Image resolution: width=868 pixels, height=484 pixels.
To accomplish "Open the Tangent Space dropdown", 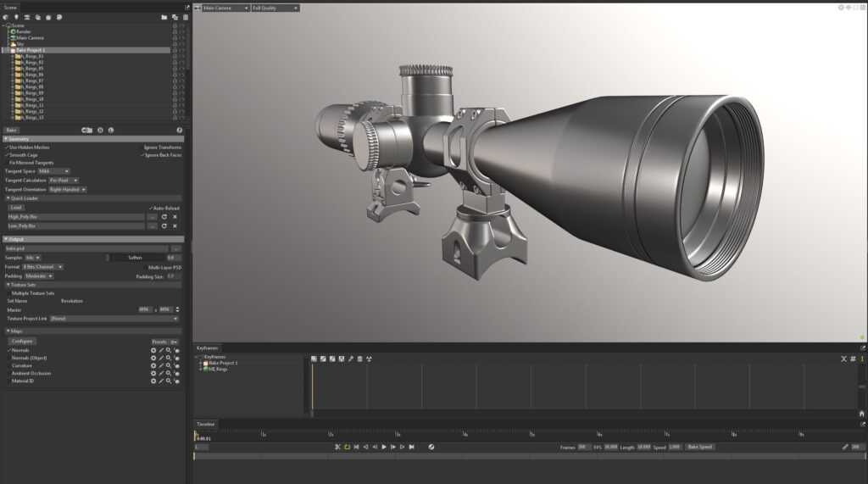I will coord(54,171).
